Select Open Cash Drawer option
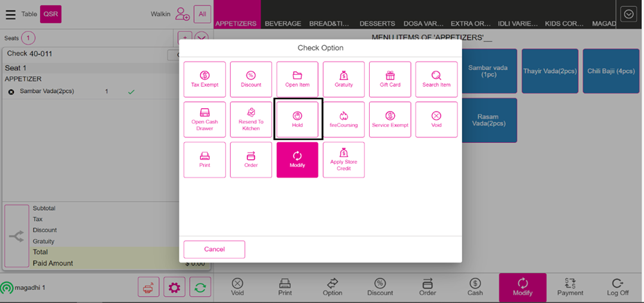The height and width of the screenshot is (303, 644). coord(204,120)
